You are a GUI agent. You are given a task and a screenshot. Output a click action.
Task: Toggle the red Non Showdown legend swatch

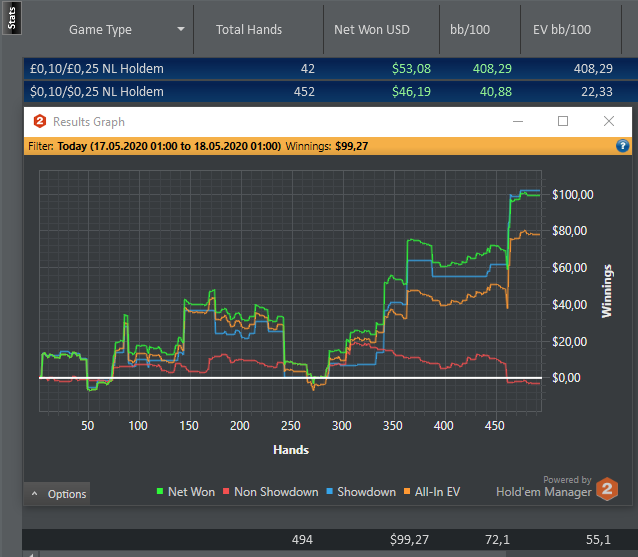click(x=226, y=491)
